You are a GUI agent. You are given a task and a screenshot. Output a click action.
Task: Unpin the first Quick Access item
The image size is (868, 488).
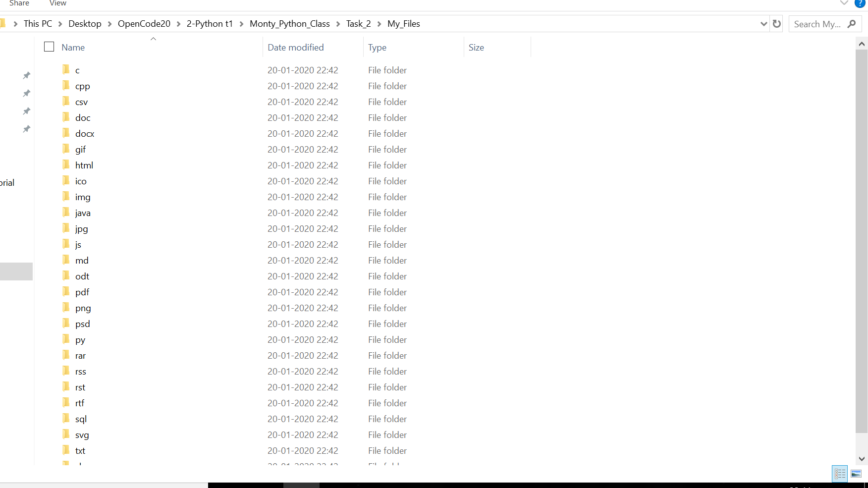[27, 75]
